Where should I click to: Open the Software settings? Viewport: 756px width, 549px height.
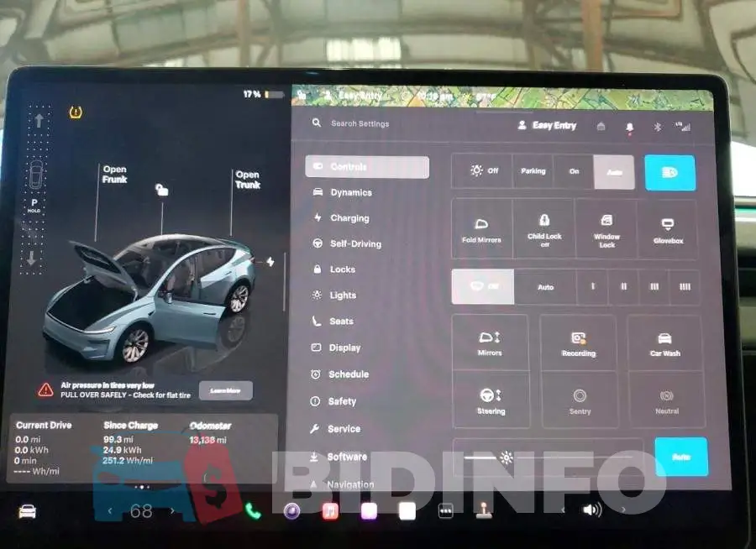(x=338, y=457)
